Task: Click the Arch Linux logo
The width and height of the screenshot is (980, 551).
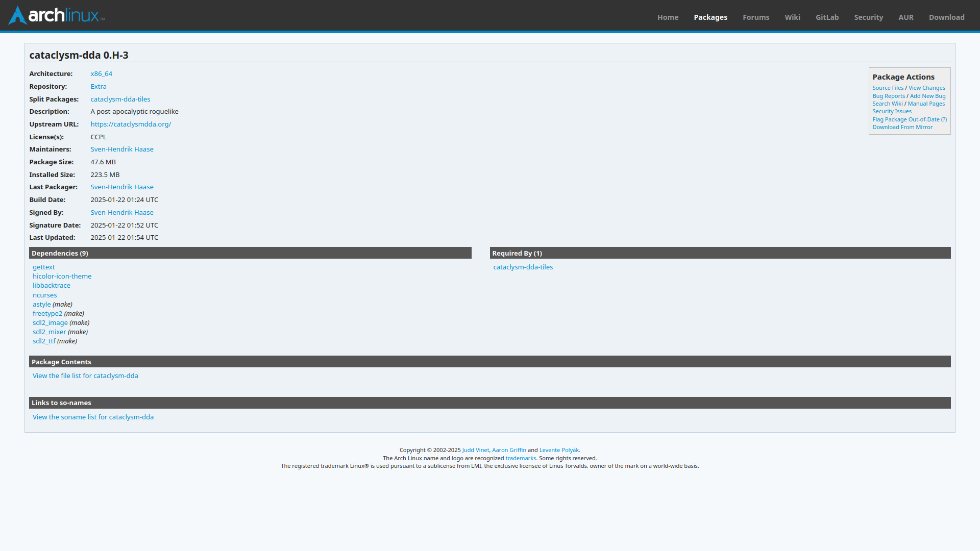Action: coord(56,15)
